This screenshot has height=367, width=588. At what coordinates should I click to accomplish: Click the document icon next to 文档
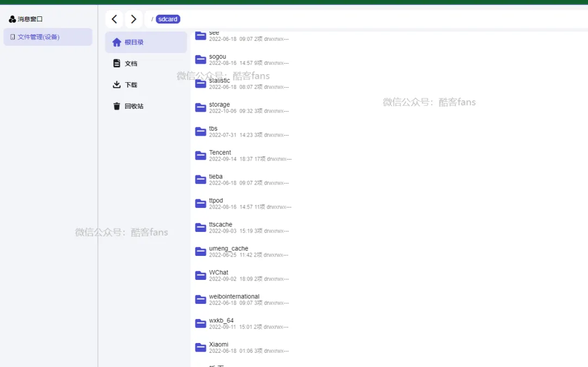117,63
